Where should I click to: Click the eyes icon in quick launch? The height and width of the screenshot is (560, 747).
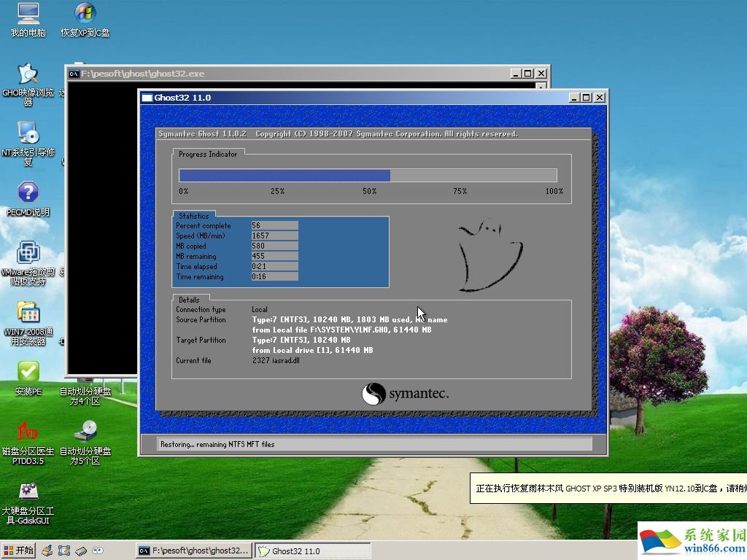click(97, 551)
